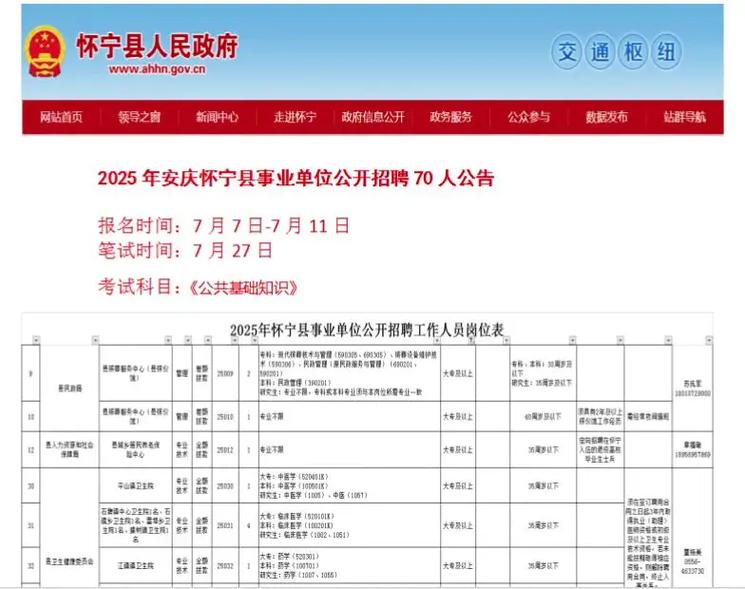
Task: Open 政府信息公开 menu item
Action: pyautogui.click(x=373, y=117)
